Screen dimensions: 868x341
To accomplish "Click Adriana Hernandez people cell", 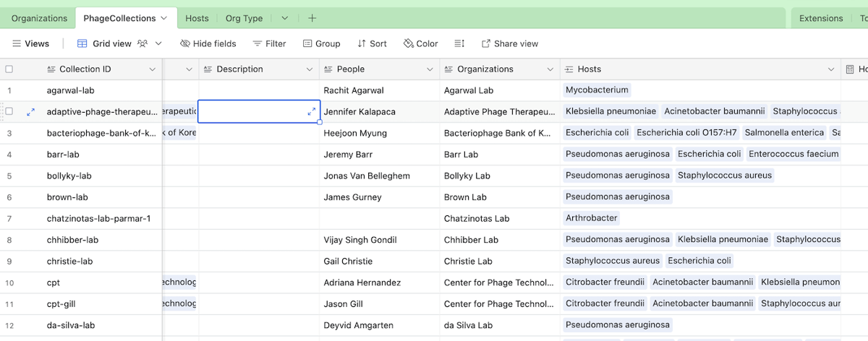I will (x=380, y=282).
